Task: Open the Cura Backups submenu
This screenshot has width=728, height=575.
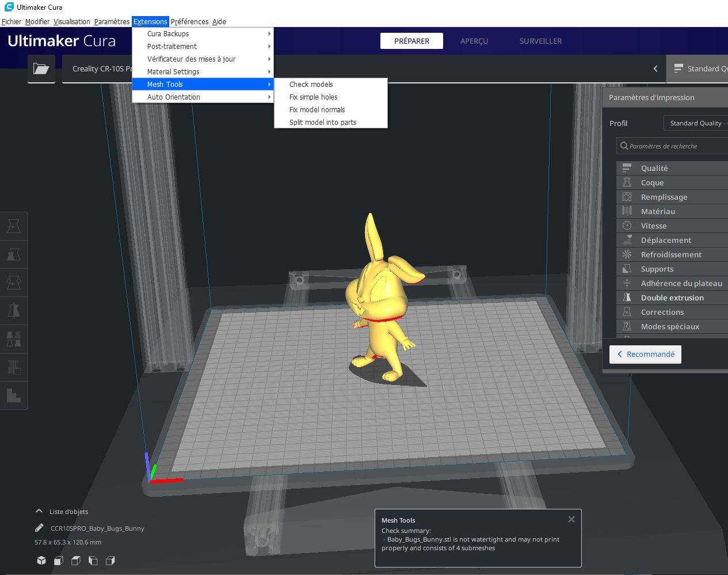Action: 203,33
